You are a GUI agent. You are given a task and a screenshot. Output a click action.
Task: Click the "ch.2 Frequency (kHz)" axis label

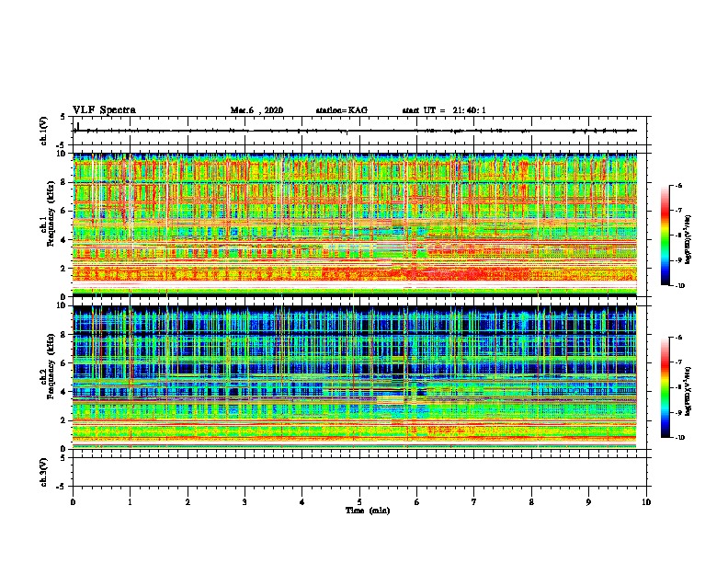click(47, 366)
